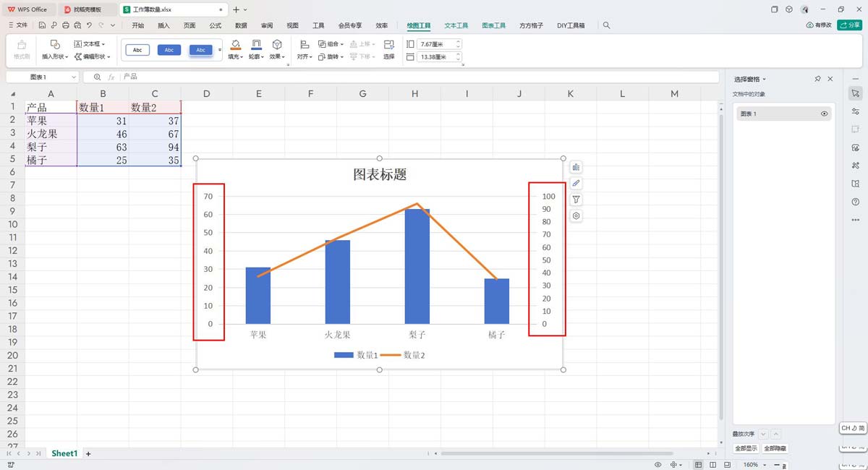Open the name box dropdown showing 图表1
868x470 pixels.
[75, 77]
